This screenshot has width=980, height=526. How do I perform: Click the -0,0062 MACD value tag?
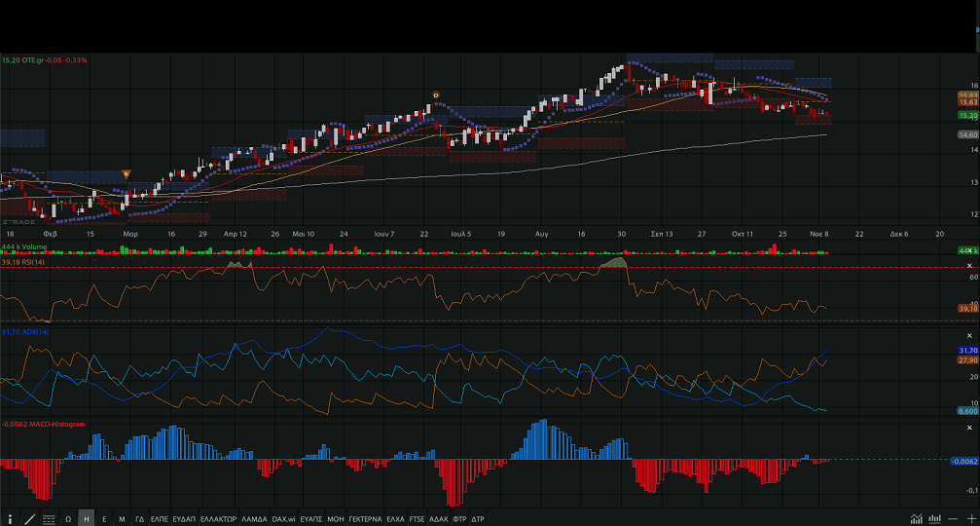964,461
